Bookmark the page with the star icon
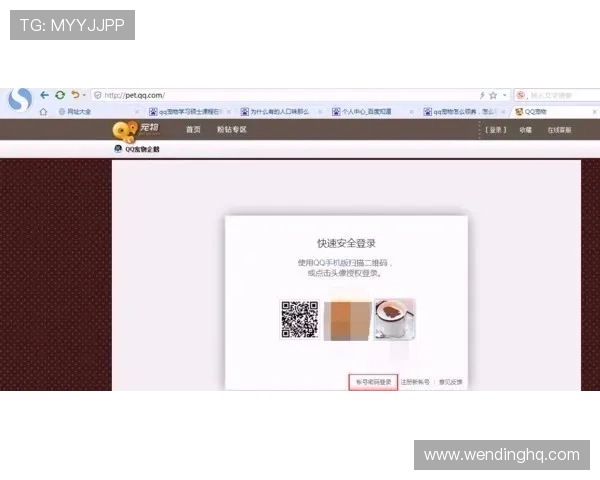This screenshot has width=600, height=480. (493, 95)
